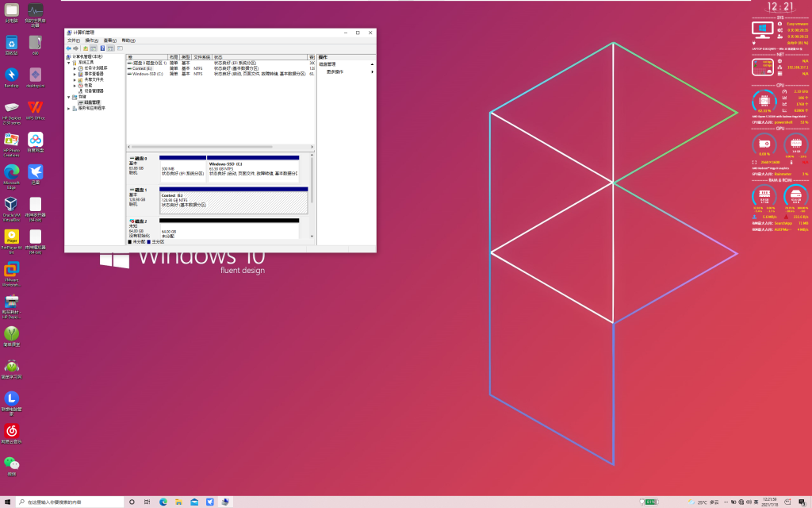Click the blue Help question mark toolbar icon
812x508 pixels.
(x=102, y=48)
